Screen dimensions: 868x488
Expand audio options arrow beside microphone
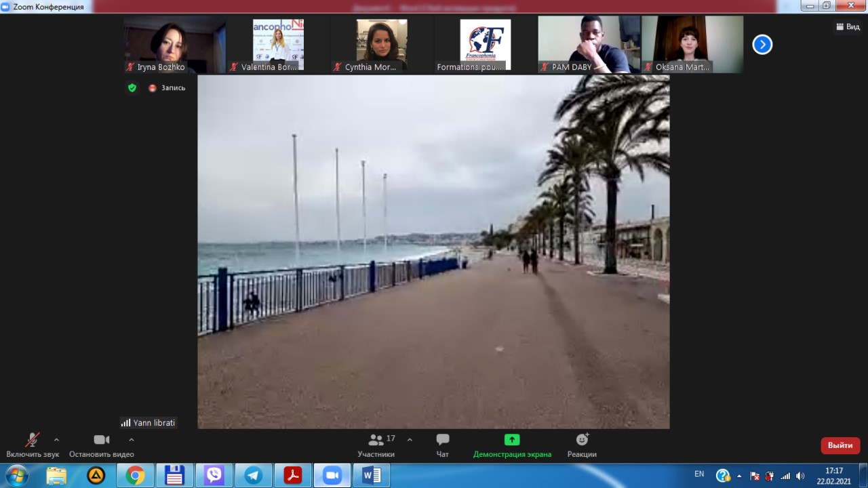pos(56,439)
